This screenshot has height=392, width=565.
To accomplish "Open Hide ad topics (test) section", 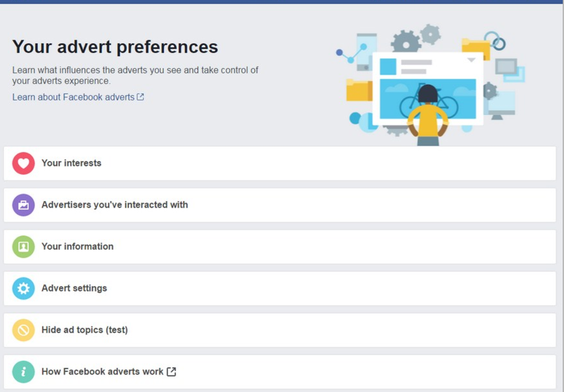I will (280, 330).
